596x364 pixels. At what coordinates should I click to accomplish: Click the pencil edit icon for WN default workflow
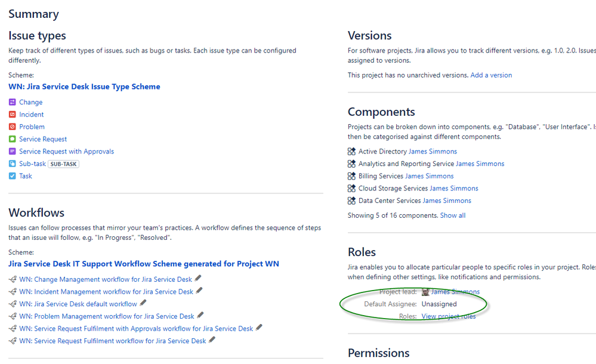coord(143,303)
